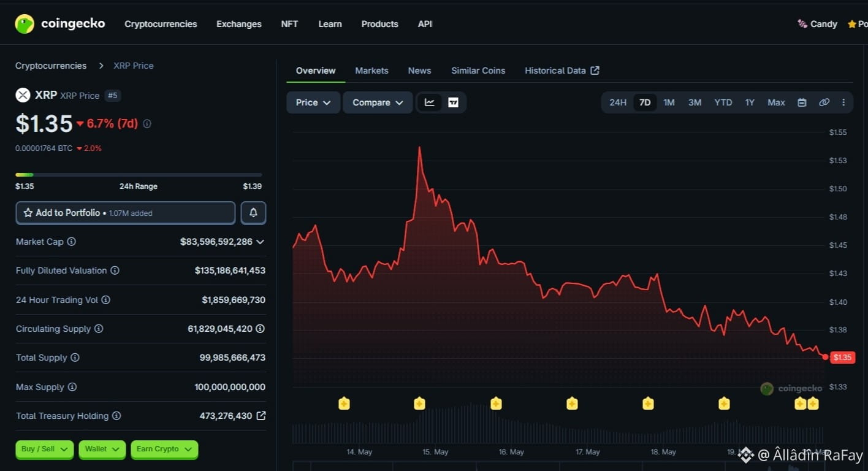Open the Price dropdown
Screen dimensions: 868x471
point(313,102)
